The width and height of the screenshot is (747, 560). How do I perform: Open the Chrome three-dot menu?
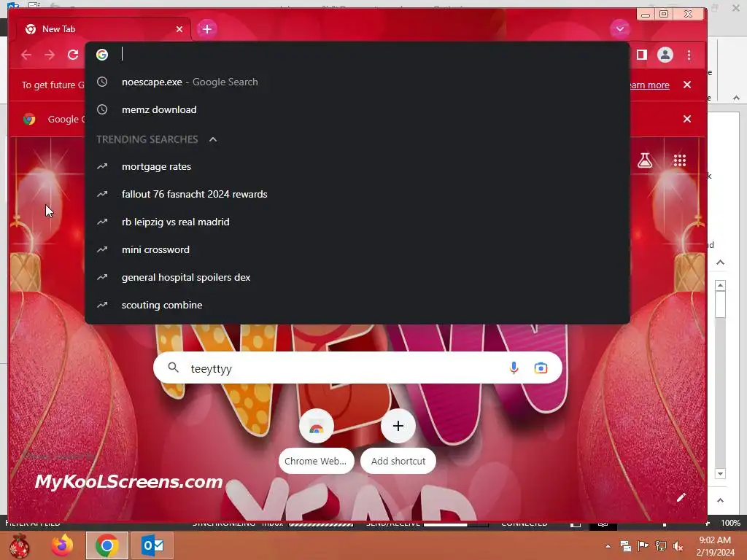click(x=689, y=55)
